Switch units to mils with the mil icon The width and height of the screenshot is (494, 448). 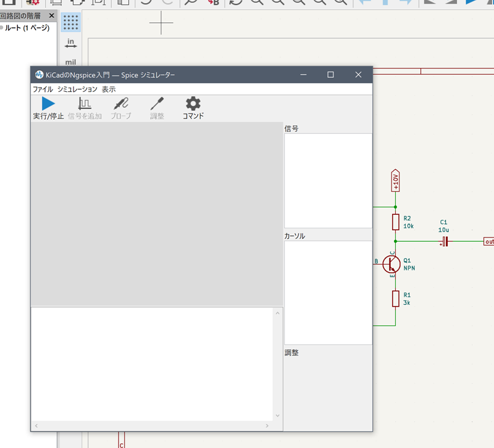(70, 62)
